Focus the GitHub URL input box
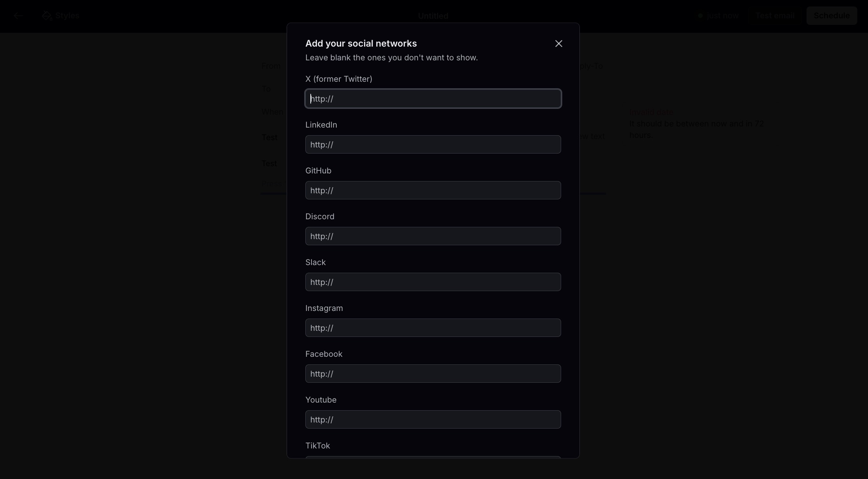The image size is (868, 479). pos(433,191)
